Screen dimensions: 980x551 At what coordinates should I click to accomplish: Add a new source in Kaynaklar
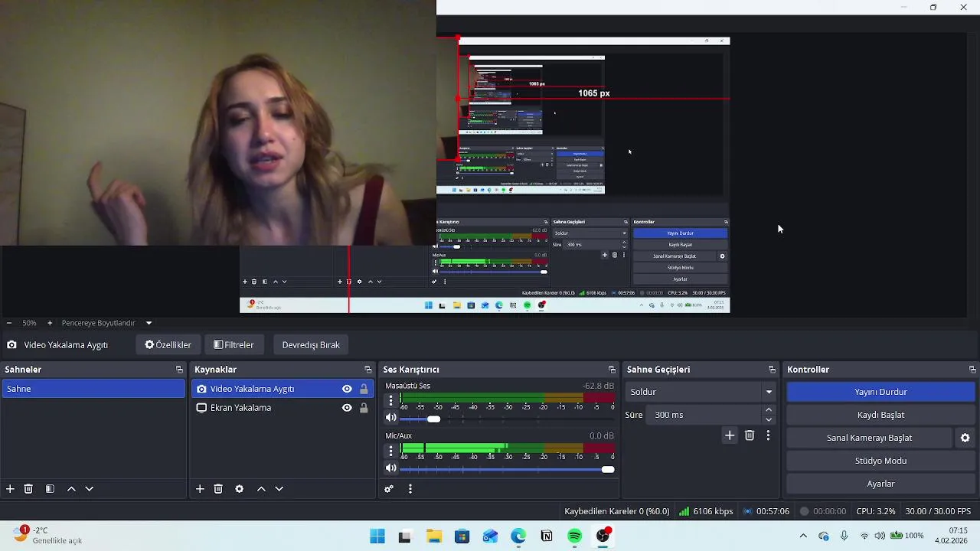[200, 489]
